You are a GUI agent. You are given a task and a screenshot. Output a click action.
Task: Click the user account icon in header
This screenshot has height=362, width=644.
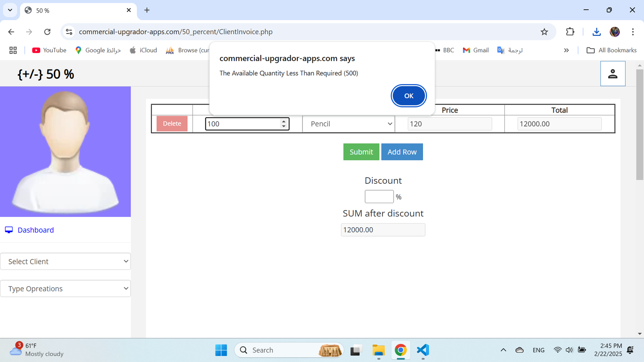click(613, 74)
